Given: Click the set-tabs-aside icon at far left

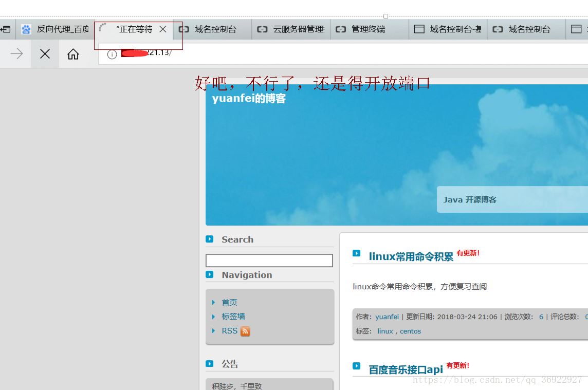Looking at the screenshot, I should (x=6, y=29).
